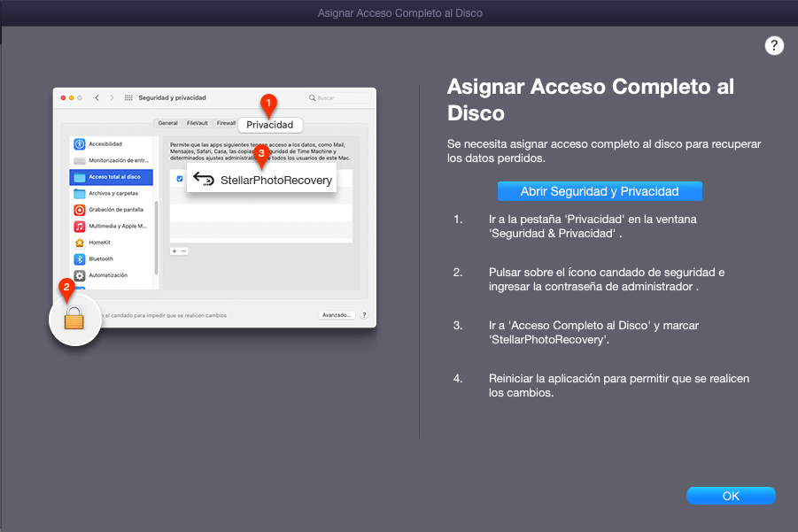Toggle the StellarPhotoRecovery checkbox in illustration
798x532 pixels.
tap(180, 179)
